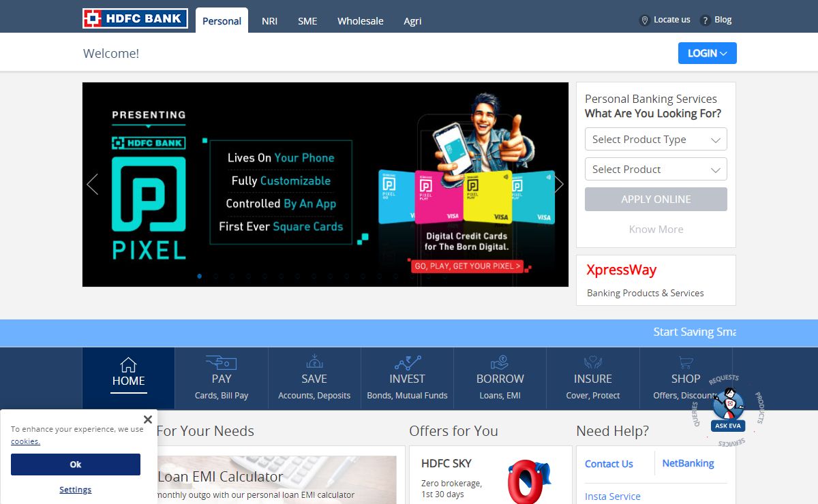
Task: Switch to the Wholesale tab
Action: click(x=361, y=21)
